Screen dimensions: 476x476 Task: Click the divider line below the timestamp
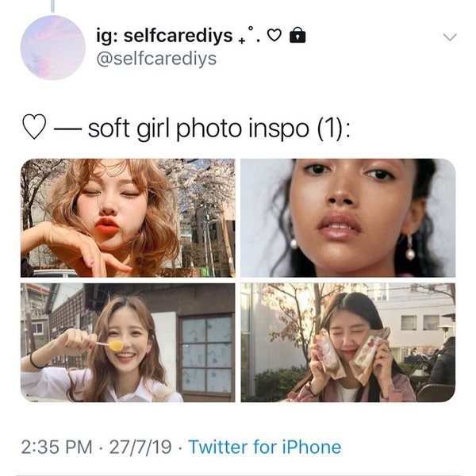238,474
